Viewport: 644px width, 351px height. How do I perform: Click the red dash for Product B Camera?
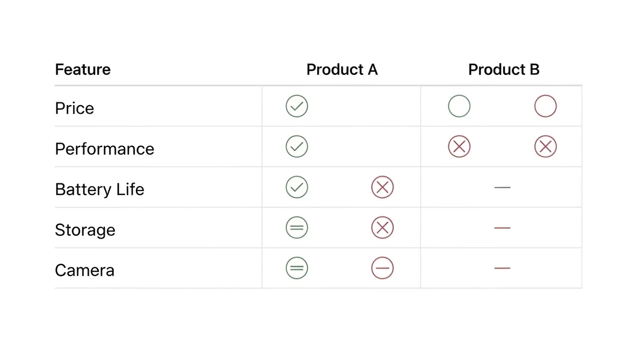[502, 268]
